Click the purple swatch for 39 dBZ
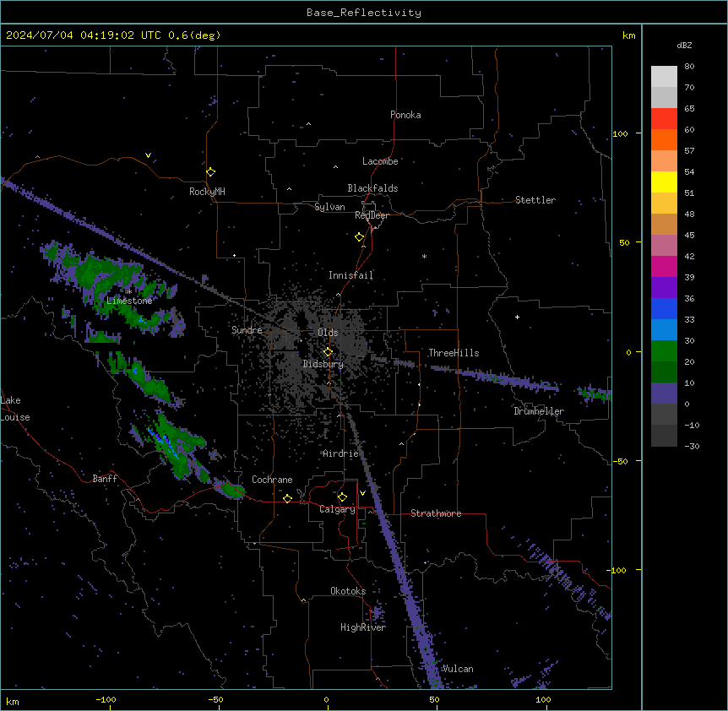The image size is (728, 711). pyautogui.click(x=664, y=287)
